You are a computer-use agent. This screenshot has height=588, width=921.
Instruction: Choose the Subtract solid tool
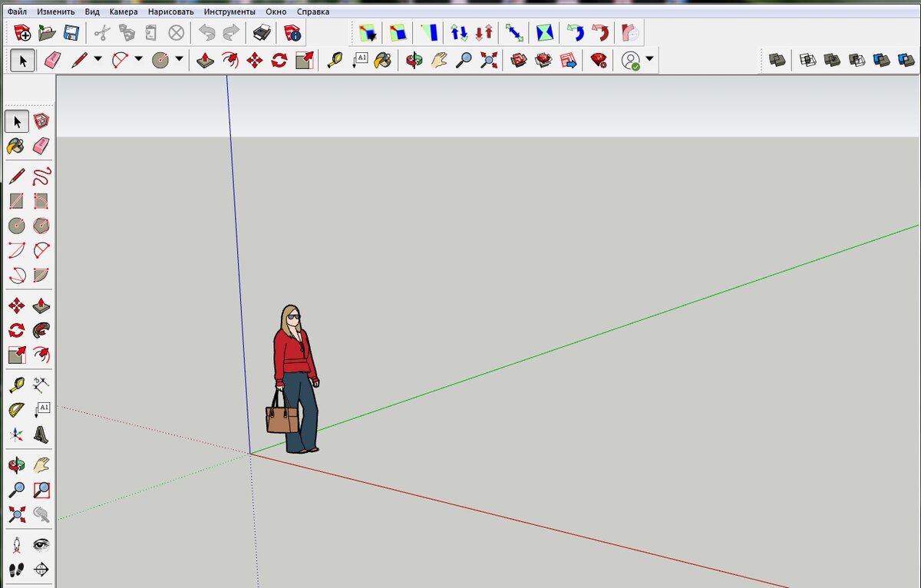click(x=857, y=60)
